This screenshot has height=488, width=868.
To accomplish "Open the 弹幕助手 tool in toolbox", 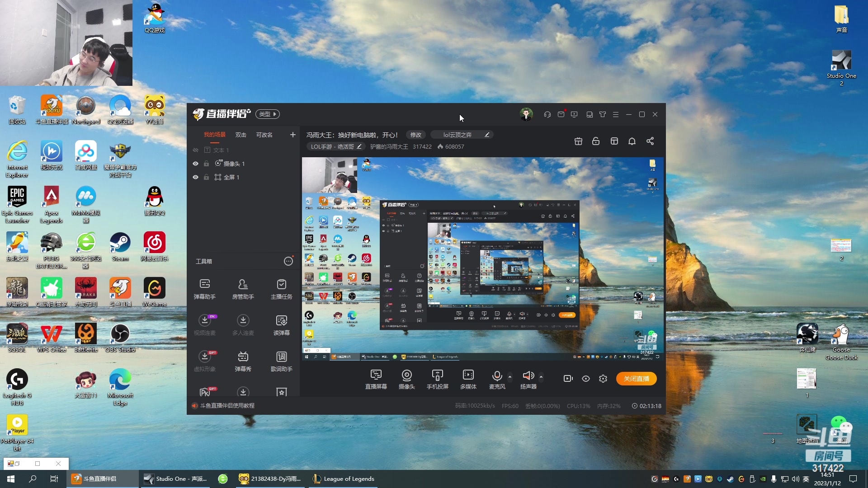I will (204, 289).
